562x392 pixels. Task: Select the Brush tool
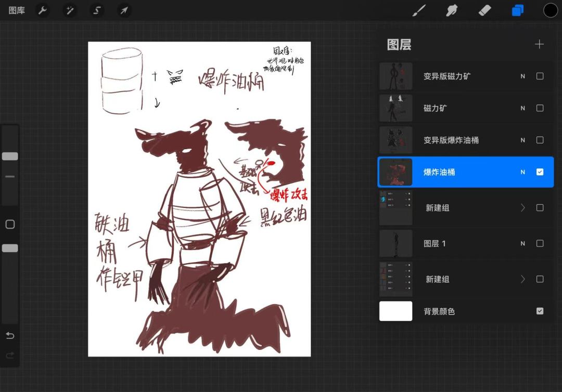pyautogui.click(x=419, y=10)
